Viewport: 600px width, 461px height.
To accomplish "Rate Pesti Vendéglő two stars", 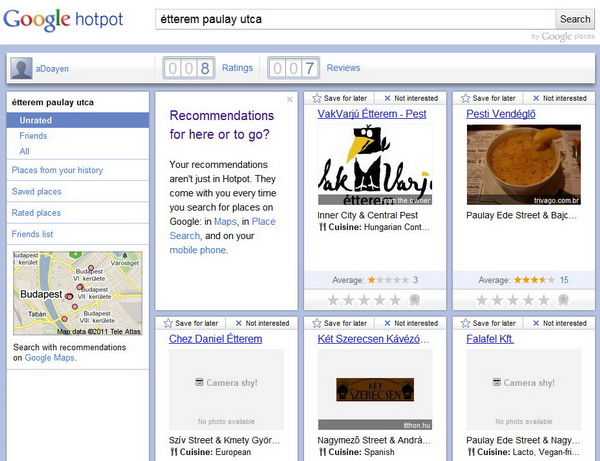I will (497, 300).
